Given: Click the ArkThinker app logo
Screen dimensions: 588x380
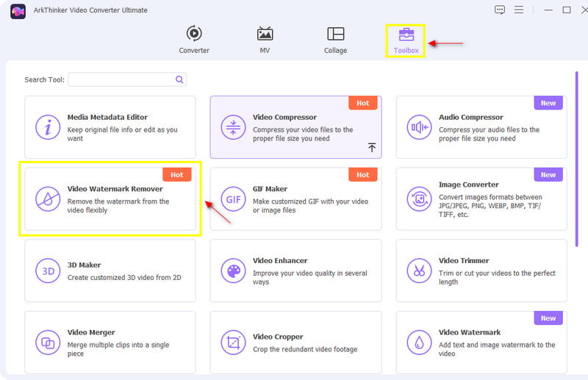Looking at the screenshot, I should pos(18,11).
